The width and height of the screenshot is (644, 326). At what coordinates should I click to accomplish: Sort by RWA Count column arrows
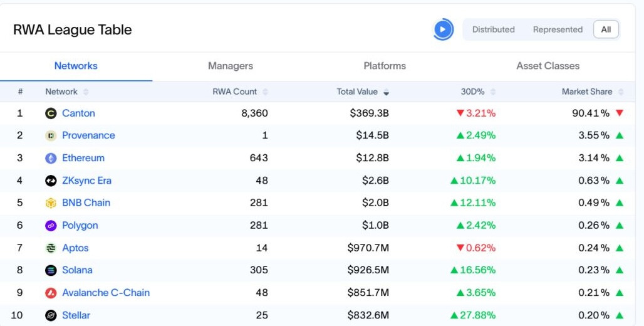266,92
